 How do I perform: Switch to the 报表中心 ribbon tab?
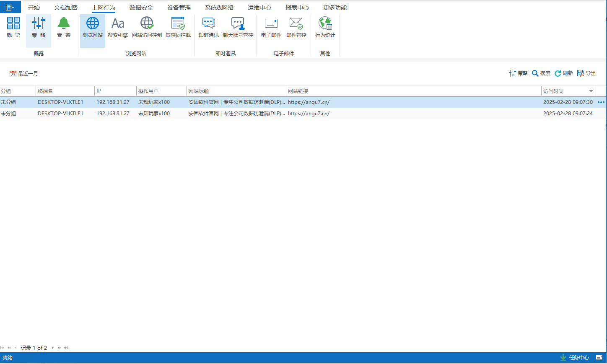pos(297,8)
